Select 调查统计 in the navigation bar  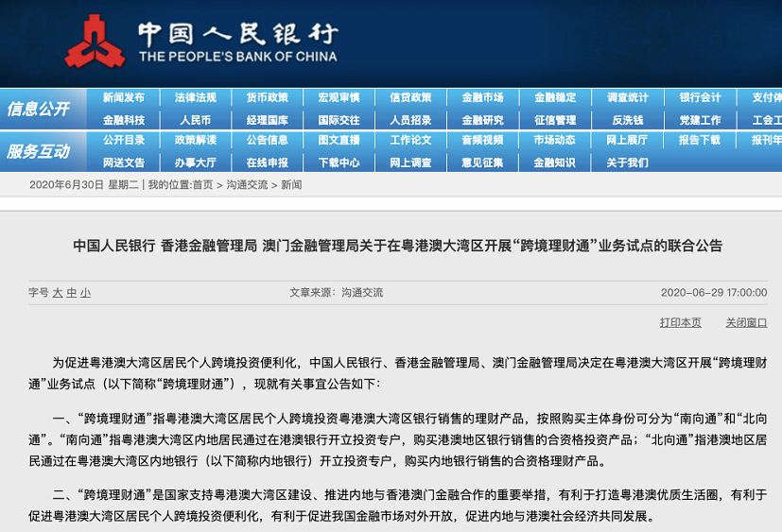point(627,97)
